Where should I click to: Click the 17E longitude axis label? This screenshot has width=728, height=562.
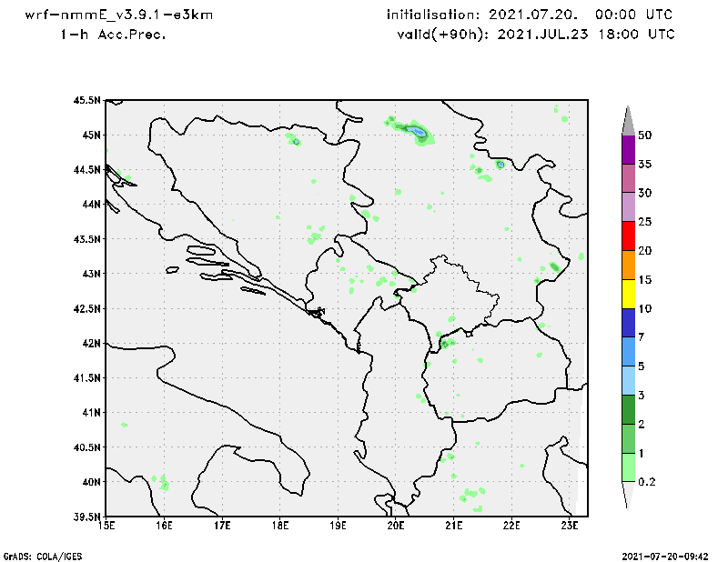[222, 526]
